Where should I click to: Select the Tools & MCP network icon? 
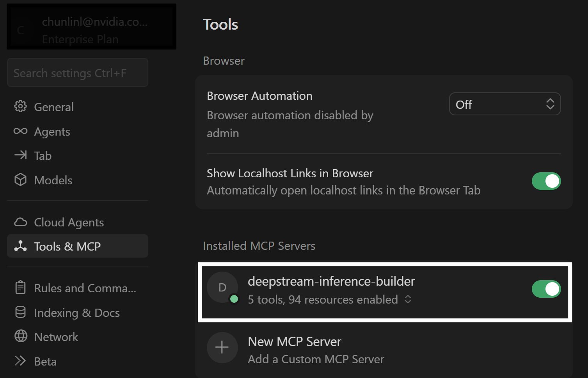[21, 246]
